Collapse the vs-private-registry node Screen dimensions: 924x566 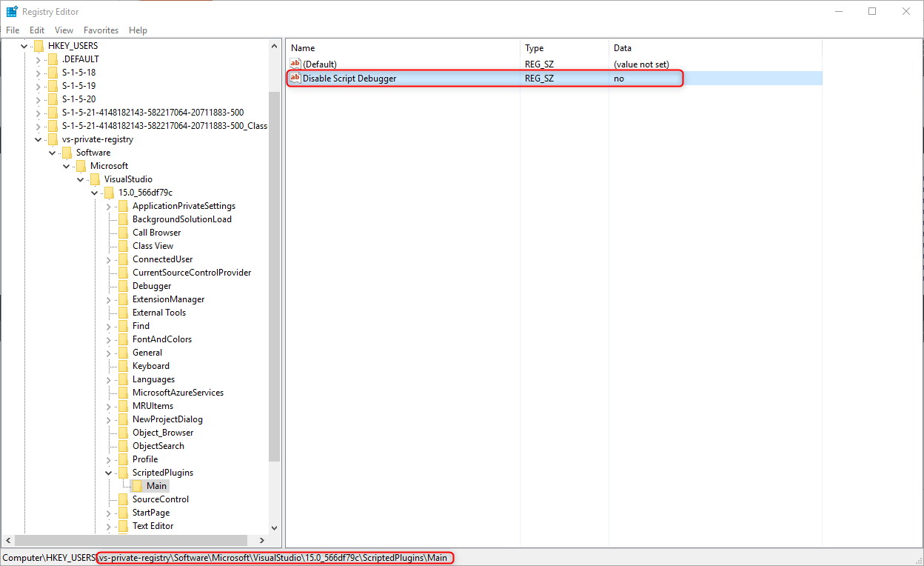click(38, 139)
